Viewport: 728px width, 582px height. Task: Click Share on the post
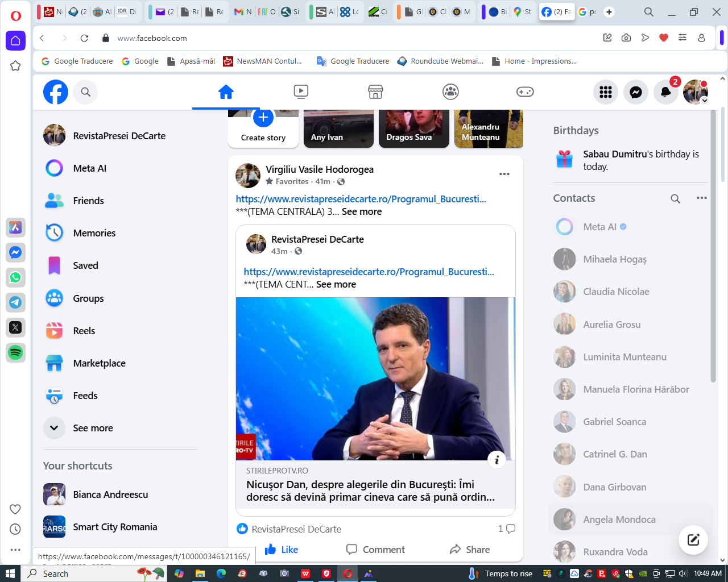(469, 550)
